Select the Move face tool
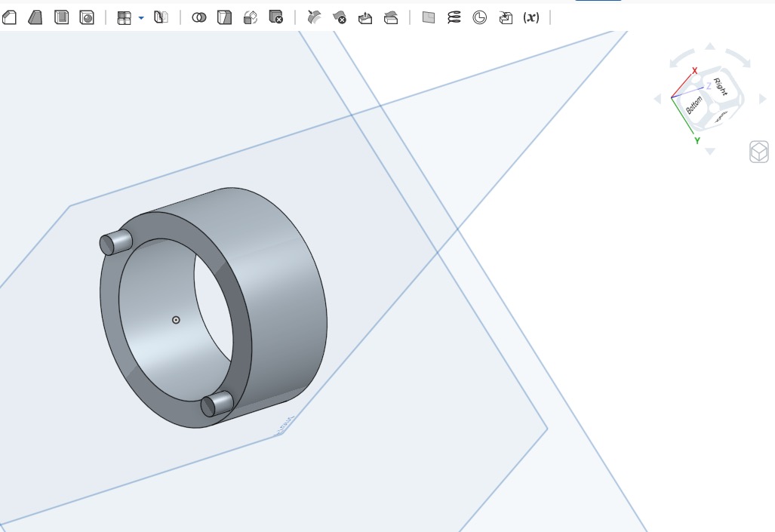The image size is (775, 532). click(x=365, y=17)
